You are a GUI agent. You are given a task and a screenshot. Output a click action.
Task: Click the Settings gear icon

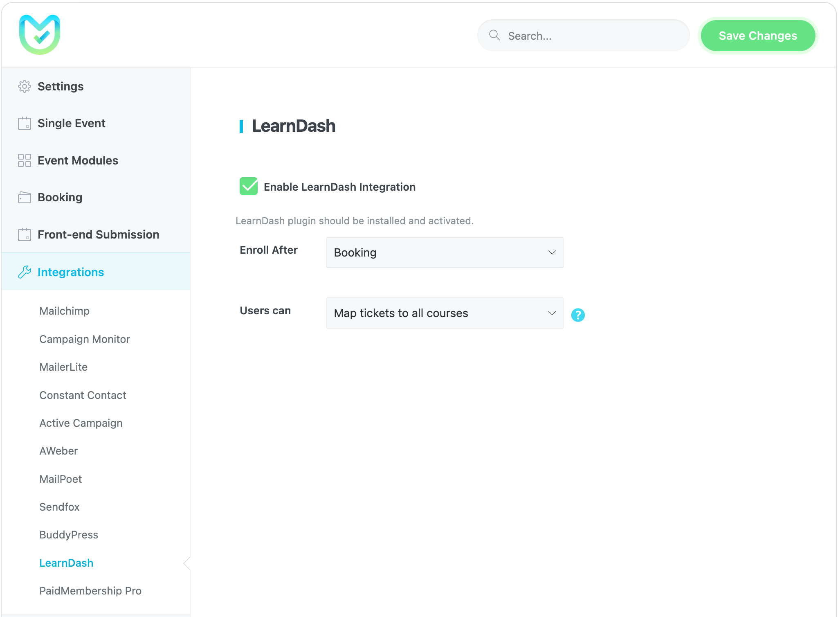pyautogui.click(x=25, y=86)
